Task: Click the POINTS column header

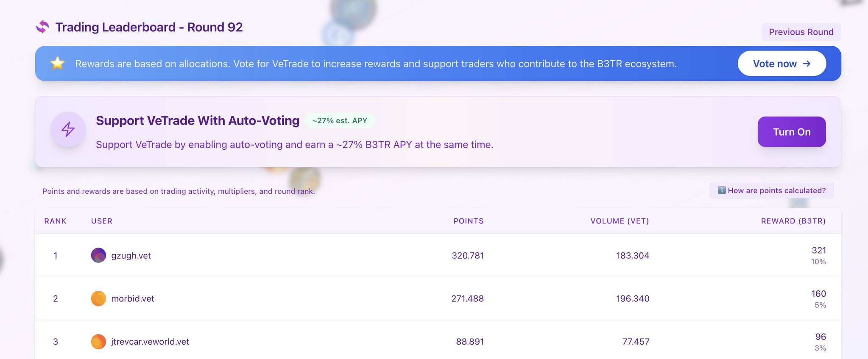Action: click(x=468, y=221)
